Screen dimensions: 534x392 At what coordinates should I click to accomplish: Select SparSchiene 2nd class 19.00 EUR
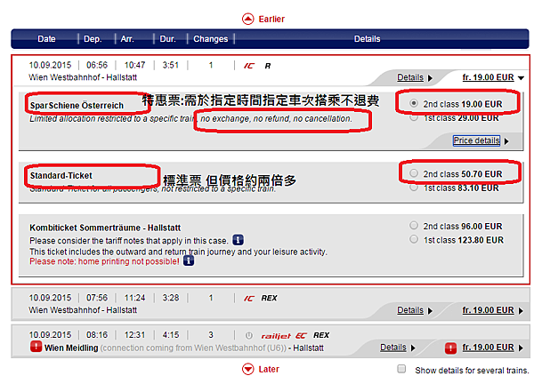[x=414, y=103]
